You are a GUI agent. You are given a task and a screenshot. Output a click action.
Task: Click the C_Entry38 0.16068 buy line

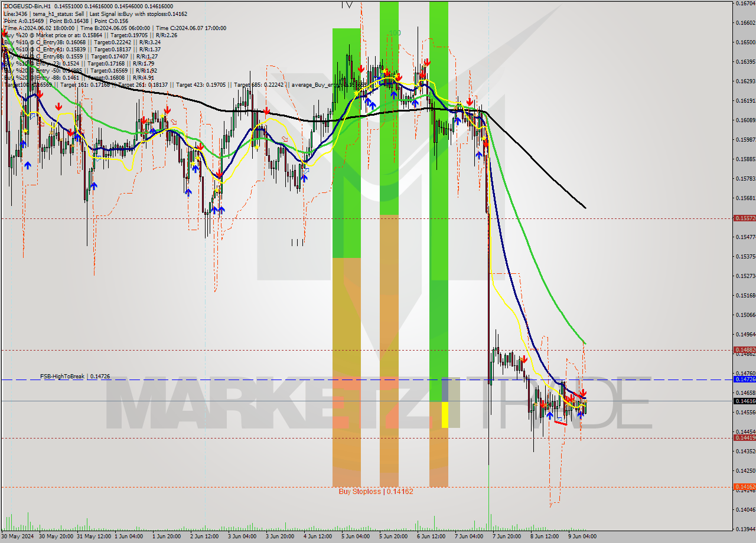pyautogui.click(x=82, y=42)
